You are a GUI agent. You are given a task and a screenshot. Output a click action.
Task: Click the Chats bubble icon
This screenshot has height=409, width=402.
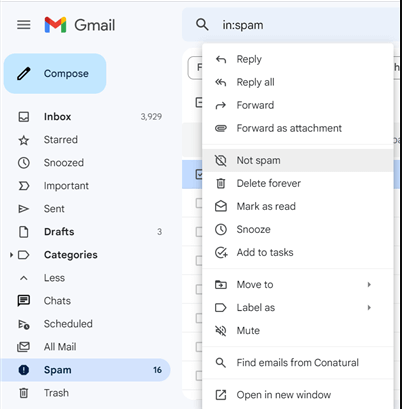point(24,301)
